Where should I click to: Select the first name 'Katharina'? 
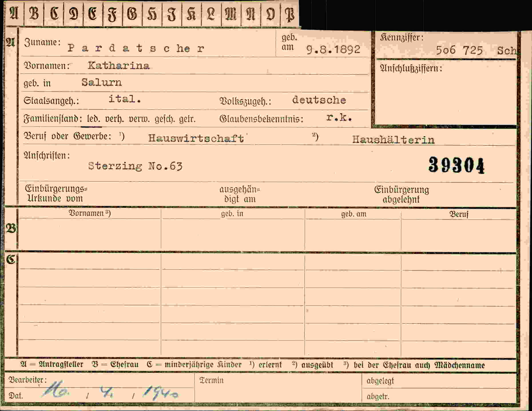click(119, 66)
